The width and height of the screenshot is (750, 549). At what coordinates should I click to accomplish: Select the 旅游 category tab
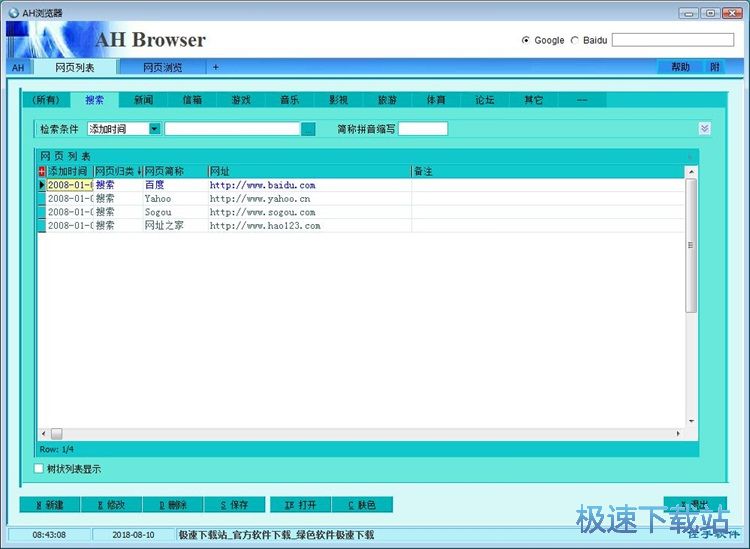pos(387,100)
